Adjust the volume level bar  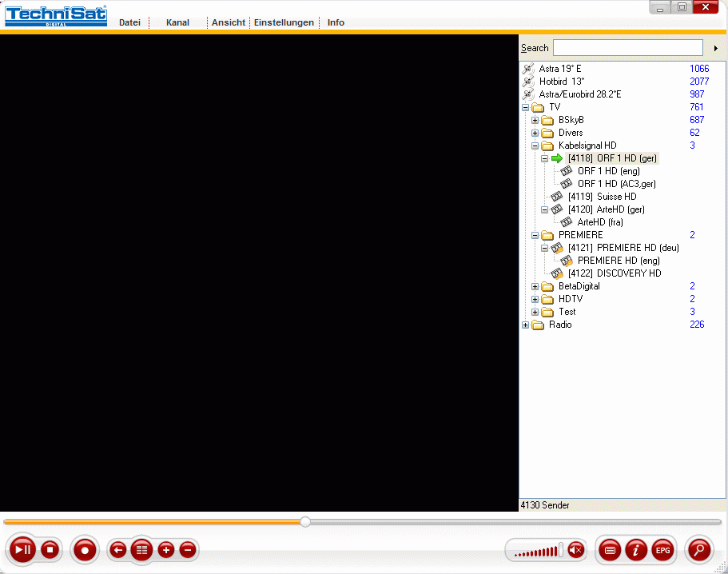coord(538,551)
